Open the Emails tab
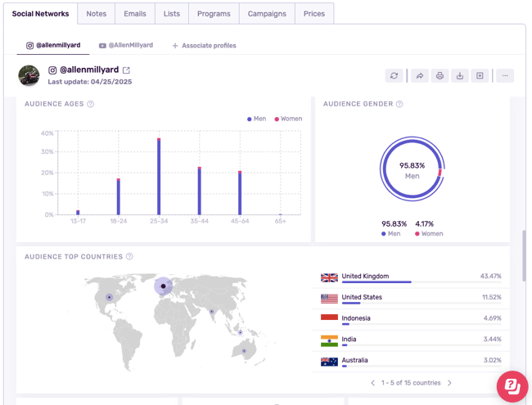This screenshot has width=532, height=405. click(x=135, y=14)
